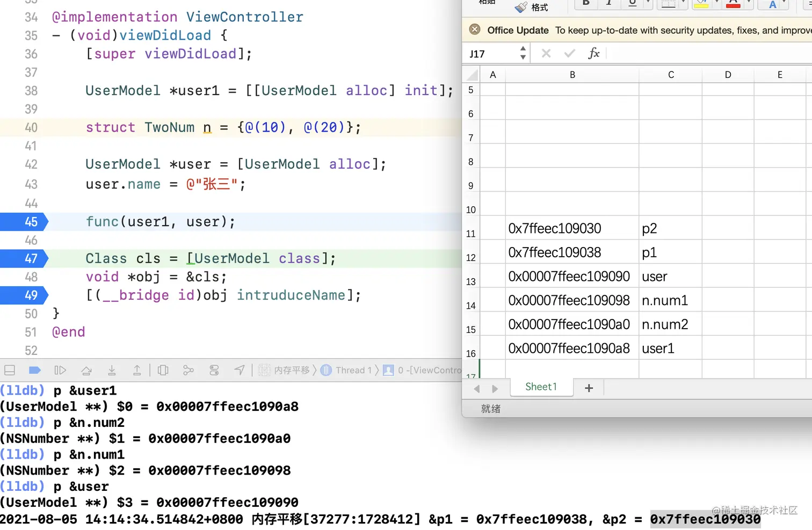Select Thread 1 in debug bar

[x=346, y=370]
